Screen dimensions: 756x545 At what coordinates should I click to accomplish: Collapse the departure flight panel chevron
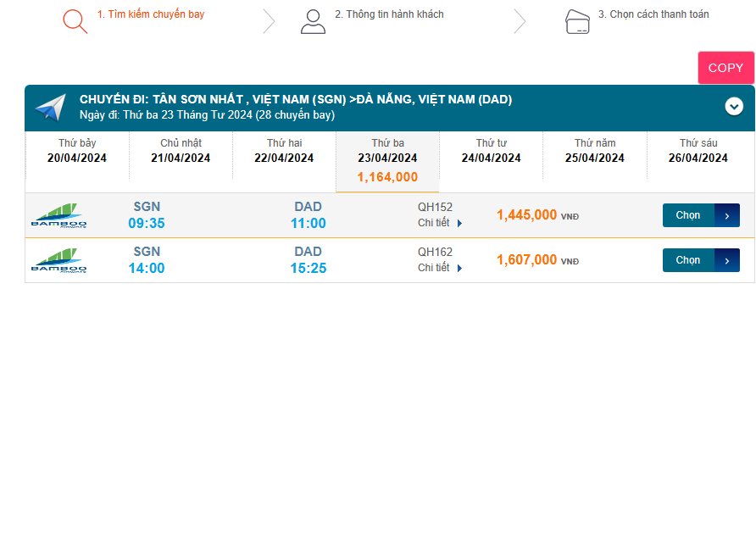coord(734,106)
